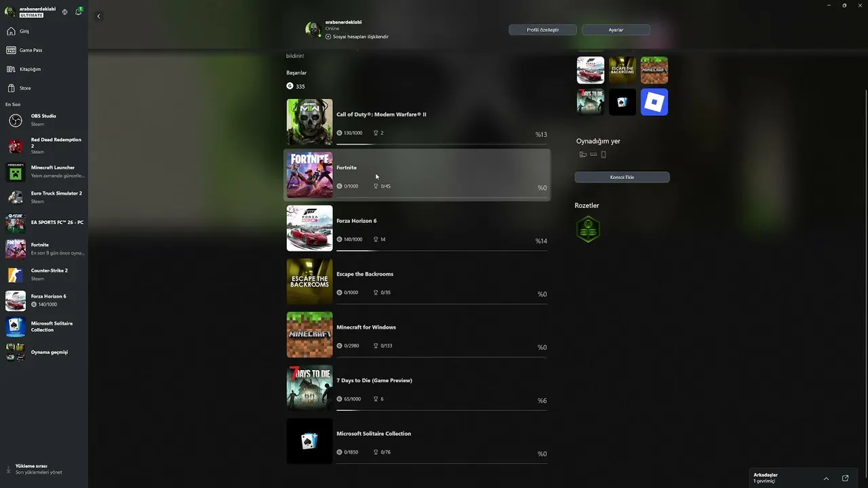Select Escape the Backrooms tile in right panel
Image resolution: width=868 pixels, height=488 pixels.
pos(623,70)
